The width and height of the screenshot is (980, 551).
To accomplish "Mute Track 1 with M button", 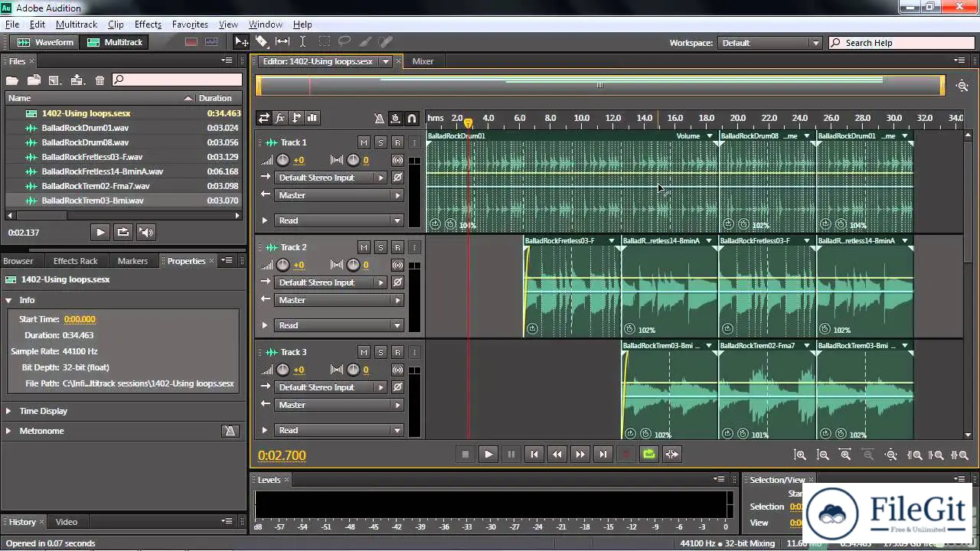I will click(x=364, y=142).
